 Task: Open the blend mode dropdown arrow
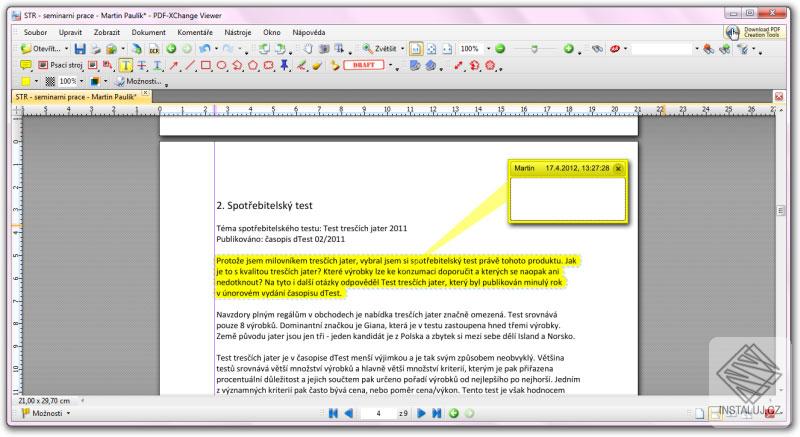tap(106, 81)
